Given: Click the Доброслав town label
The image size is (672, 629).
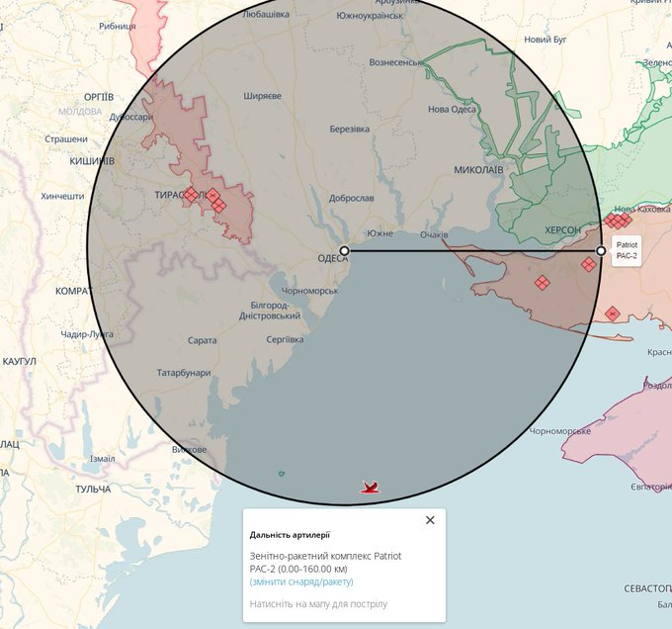Looking at the screenshot, I should 352,199.
